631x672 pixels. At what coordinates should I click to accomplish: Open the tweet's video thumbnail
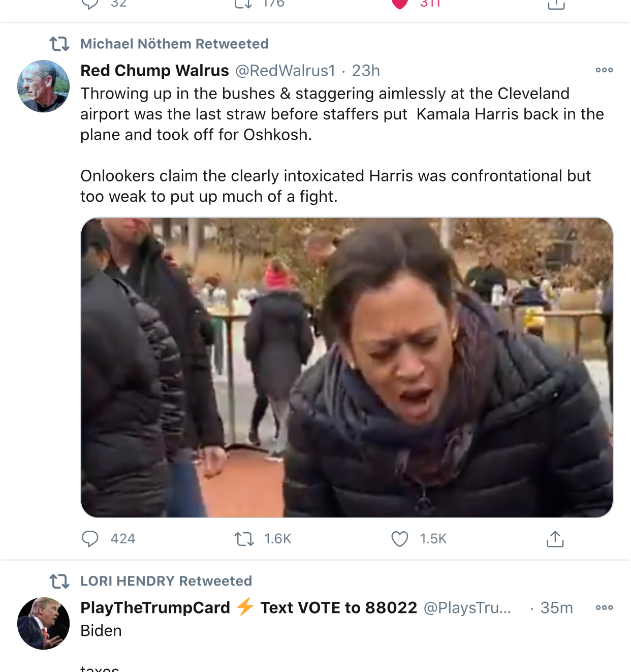(346, 367)
